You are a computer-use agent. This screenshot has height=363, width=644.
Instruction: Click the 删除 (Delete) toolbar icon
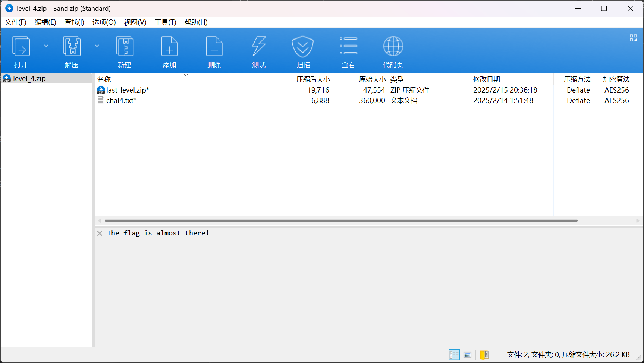[214, 46]
